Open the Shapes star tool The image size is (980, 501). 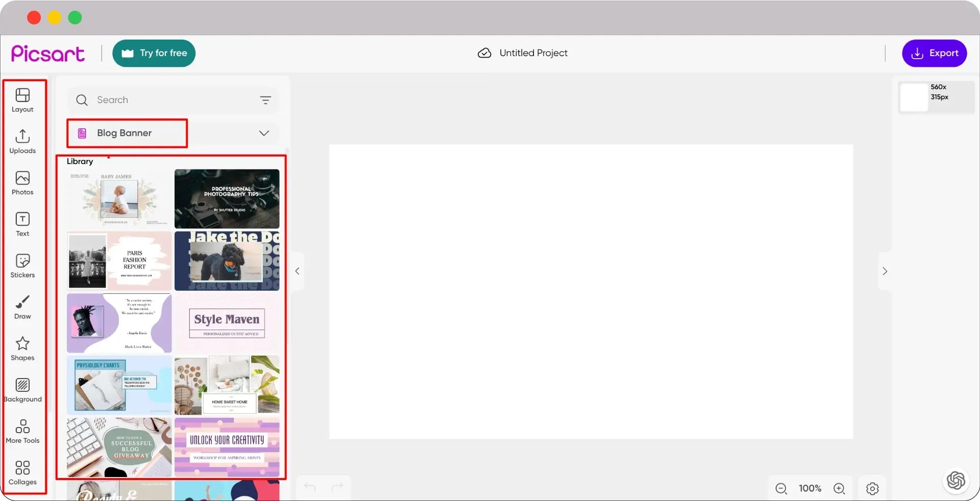22,348
